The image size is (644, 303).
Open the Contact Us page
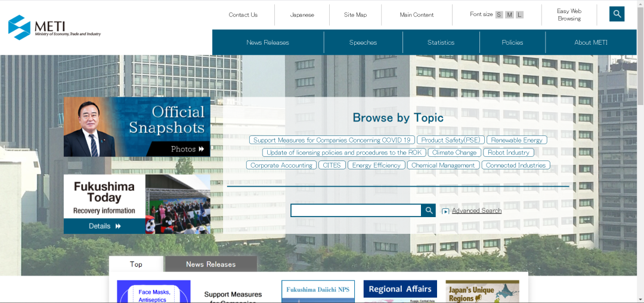click(243, 15)
